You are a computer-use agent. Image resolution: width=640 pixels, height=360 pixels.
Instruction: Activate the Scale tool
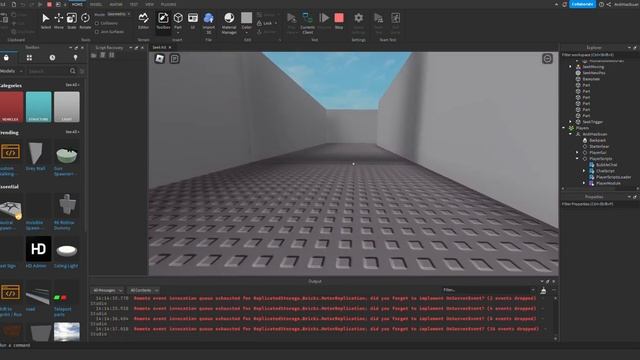72,21
